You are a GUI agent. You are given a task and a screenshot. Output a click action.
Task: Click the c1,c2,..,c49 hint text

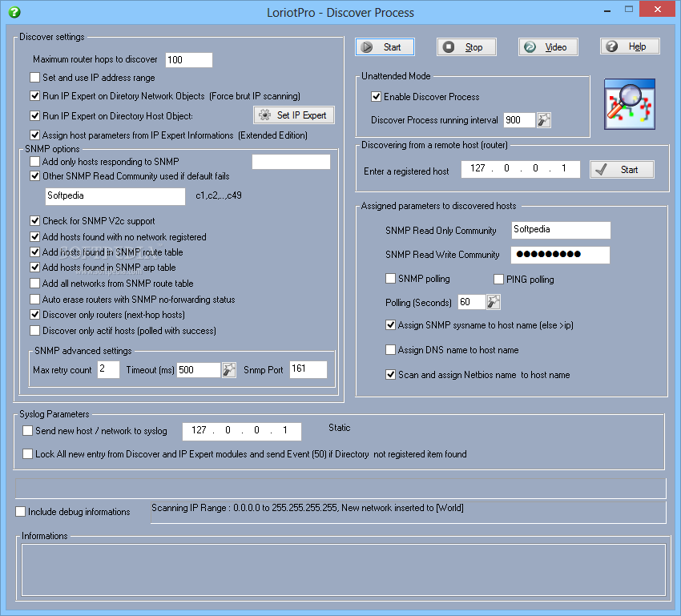tap(219, 195)
